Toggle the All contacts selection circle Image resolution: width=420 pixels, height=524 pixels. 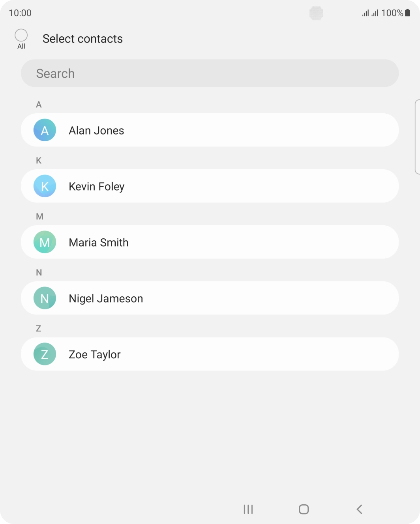pyautogui.click(x=21, y=36)
